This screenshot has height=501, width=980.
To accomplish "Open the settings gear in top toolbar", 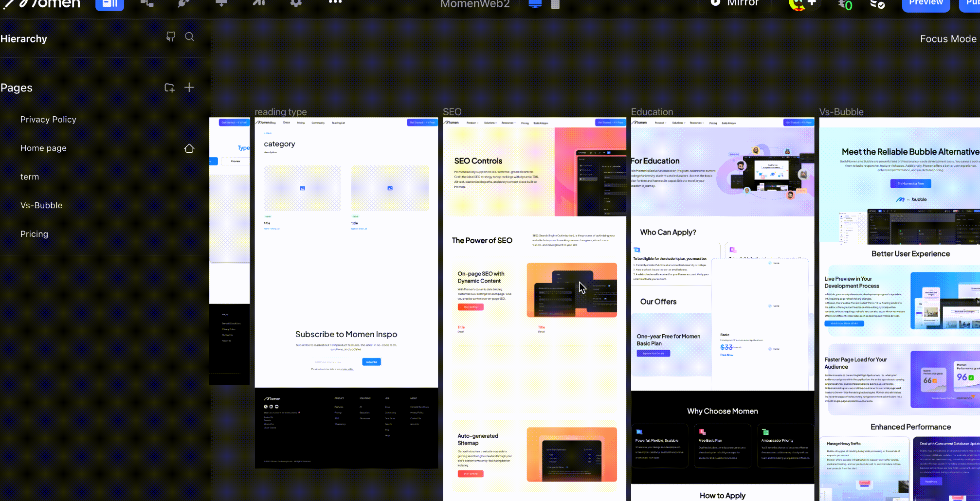I will coord(296,3).
